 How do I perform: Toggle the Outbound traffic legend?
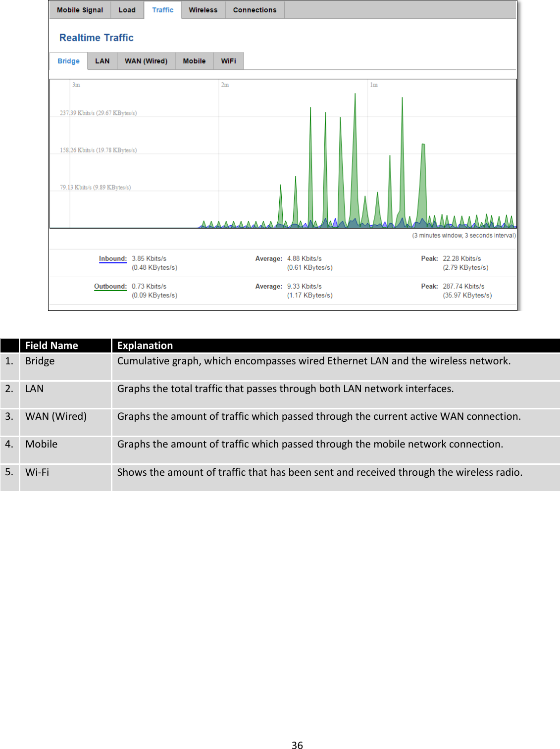point(110,286)
